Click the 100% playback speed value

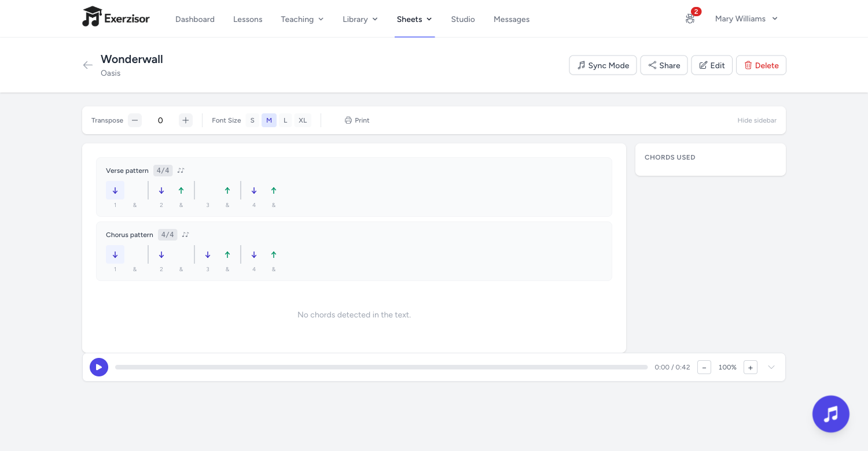(x=727, y=367)
